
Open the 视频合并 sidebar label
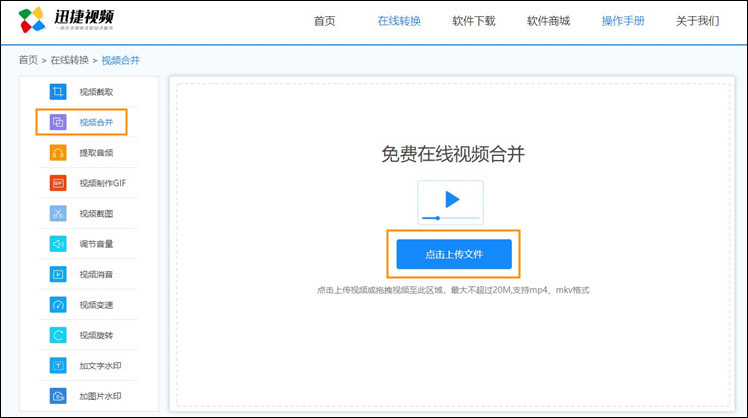coord(96,123)
